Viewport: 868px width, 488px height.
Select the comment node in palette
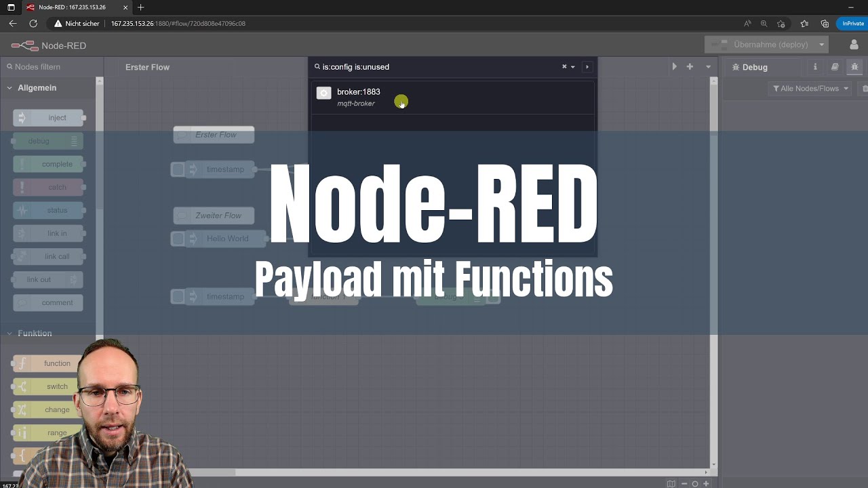(x=48, y=302)
